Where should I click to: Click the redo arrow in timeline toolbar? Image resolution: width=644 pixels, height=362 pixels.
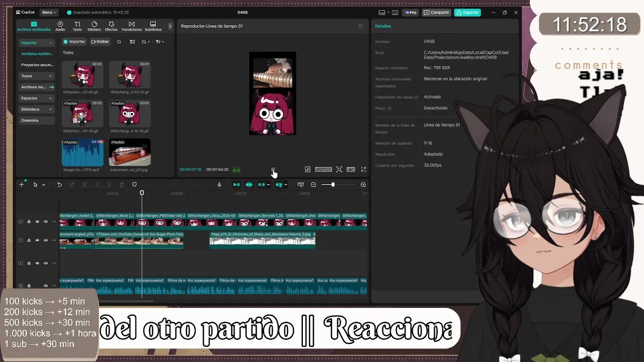point(72,185)
